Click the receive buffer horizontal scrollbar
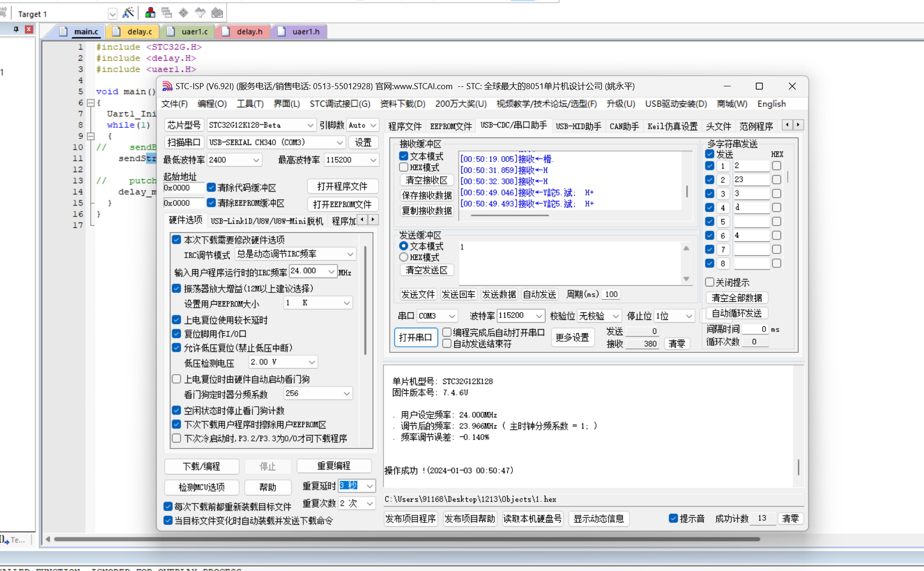 510,215
